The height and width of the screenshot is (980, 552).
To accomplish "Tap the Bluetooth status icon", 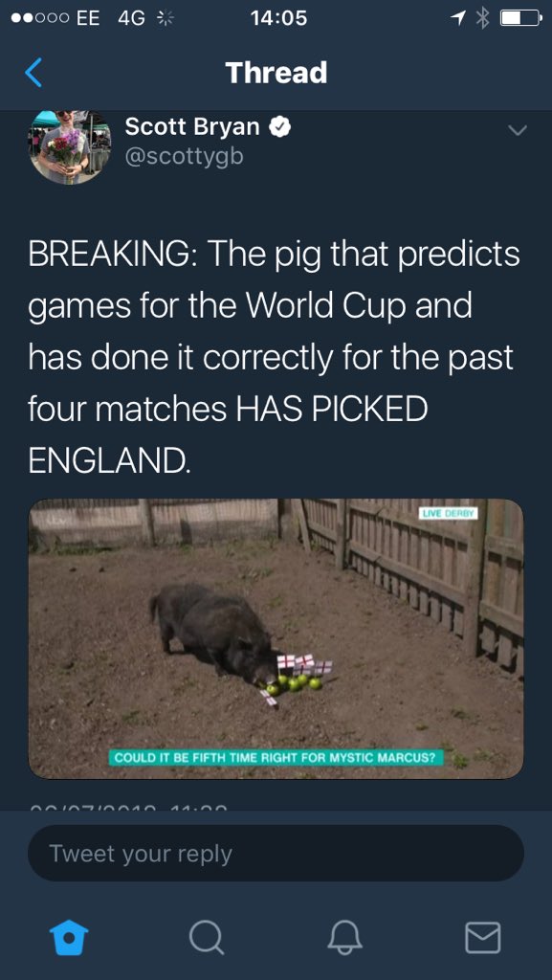I will [x=482, y=17].
